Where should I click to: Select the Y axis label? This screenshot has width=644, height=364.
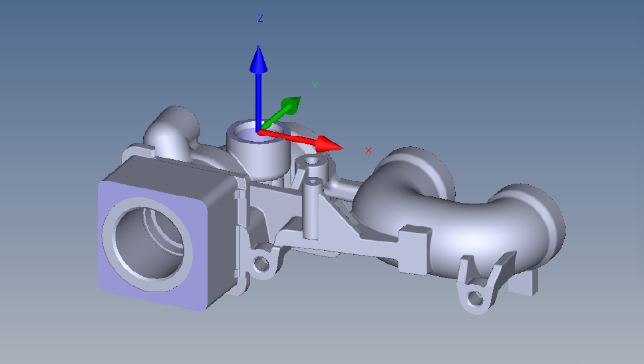pyautogui.click(x=315, y=85)
